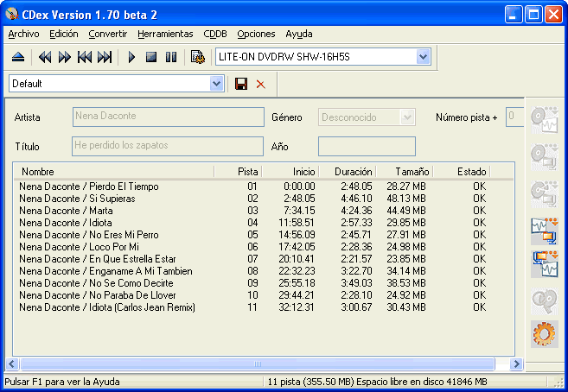
Task: Sort the list by Duración column header
Action: point(354,172)
